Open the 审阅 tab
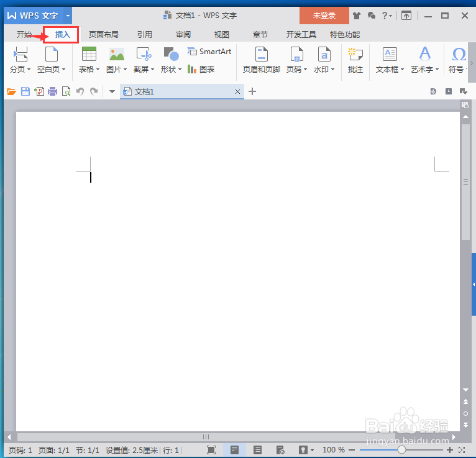Screen dimensions: 476x458 [x=183, y=35]
